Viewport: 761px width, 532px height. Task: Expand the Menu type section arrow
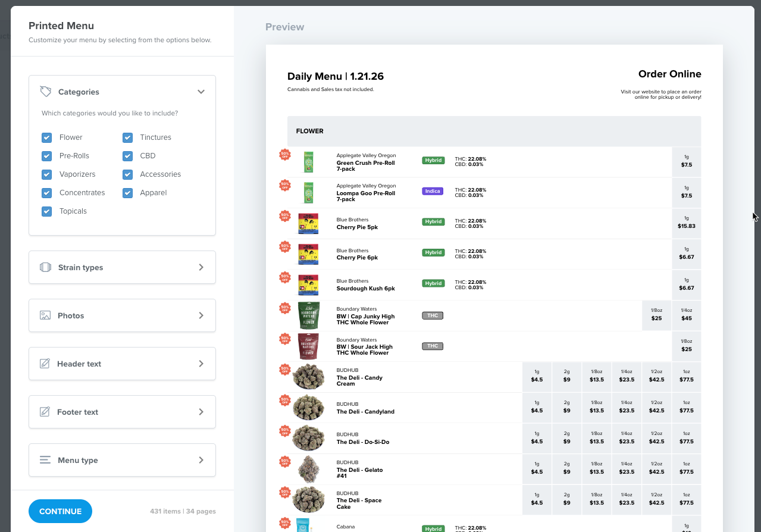pos(201,460)
